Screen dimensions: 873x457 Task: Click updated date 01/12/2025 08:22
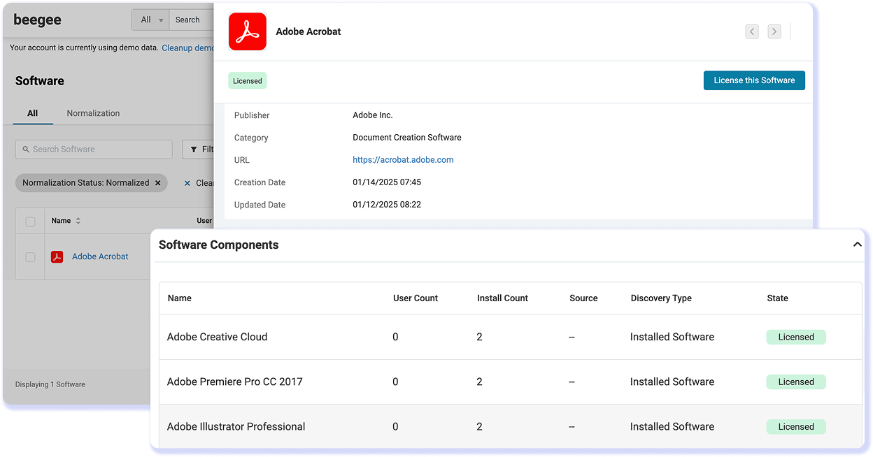[x=386, y=204]
